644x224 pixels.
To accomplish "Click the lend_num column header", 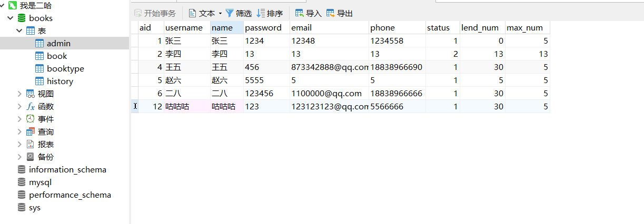I will click(x=483, y=28).
